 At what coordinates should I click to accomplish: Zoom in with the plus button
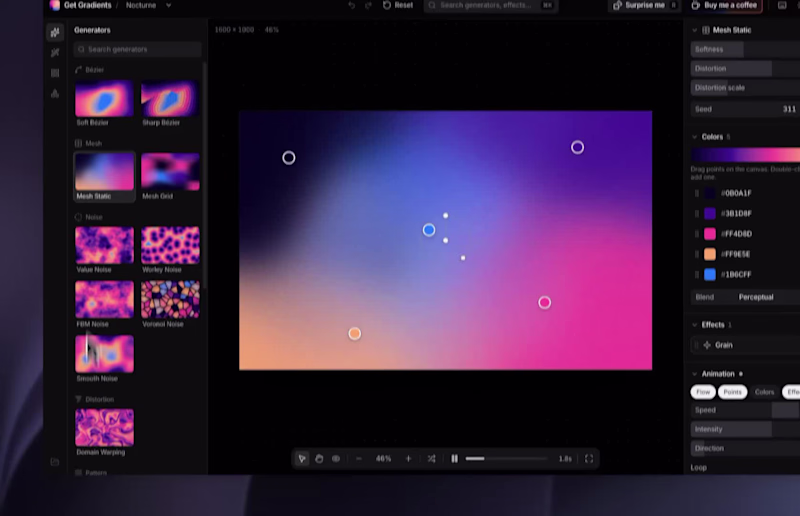(x=408, y=459)
